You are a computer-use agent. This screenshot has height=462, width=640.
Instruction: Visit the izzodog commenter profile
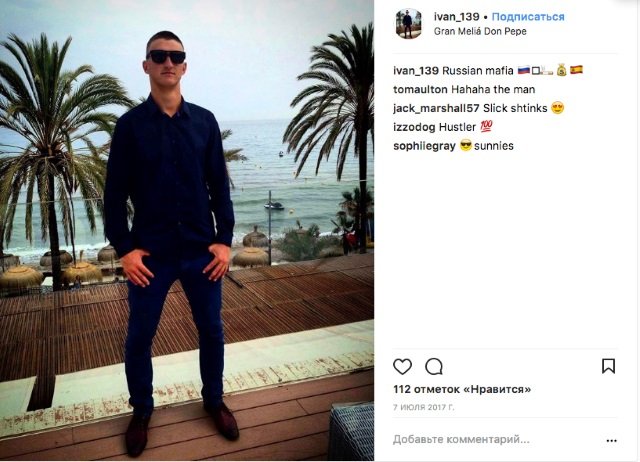pos(414,127)
